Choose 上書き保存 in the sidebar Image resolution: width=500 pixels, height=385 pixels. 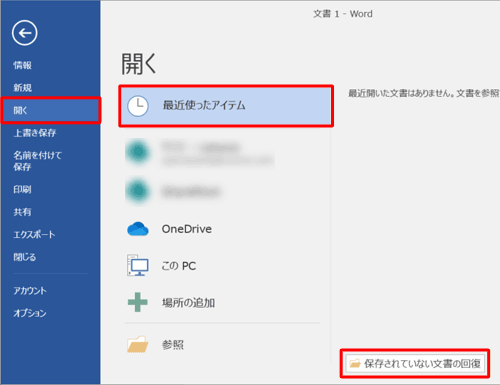35,133
